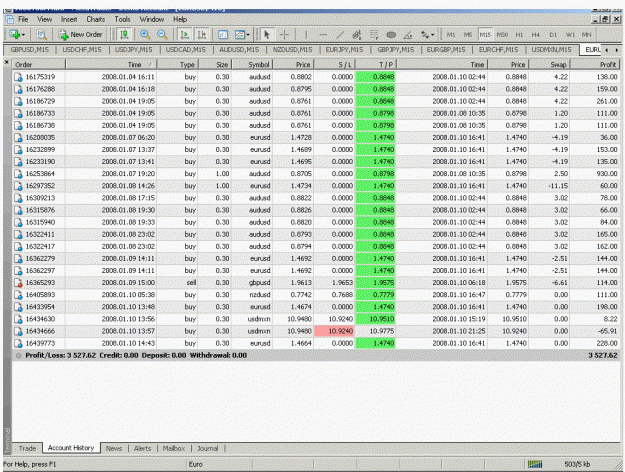625x472 pixels.
Task: Open the New Chart toolbar dropdown
Action: coord(17,35)
